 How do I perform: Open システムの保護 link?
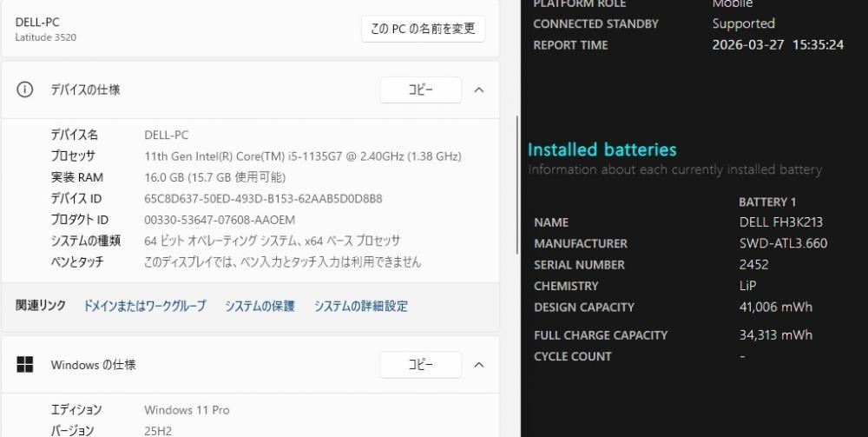[x=260, y=306]
